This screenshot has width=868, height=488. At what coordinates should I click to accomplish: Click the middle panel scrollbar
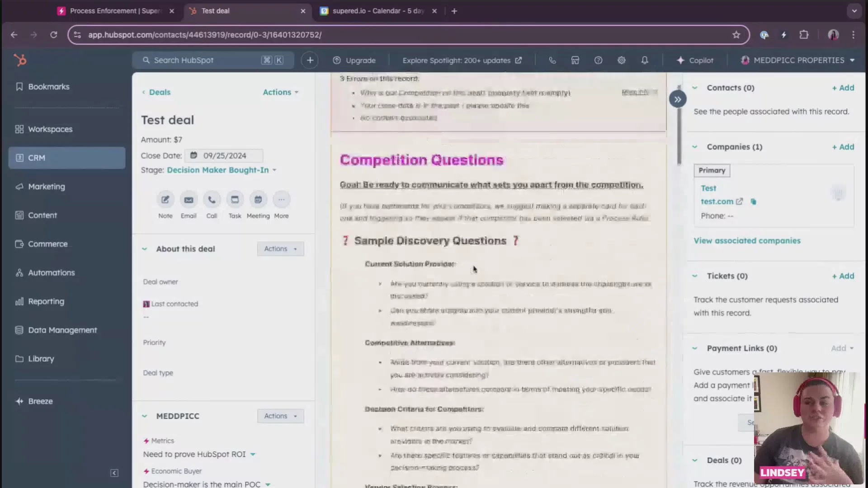click(679, 126)
